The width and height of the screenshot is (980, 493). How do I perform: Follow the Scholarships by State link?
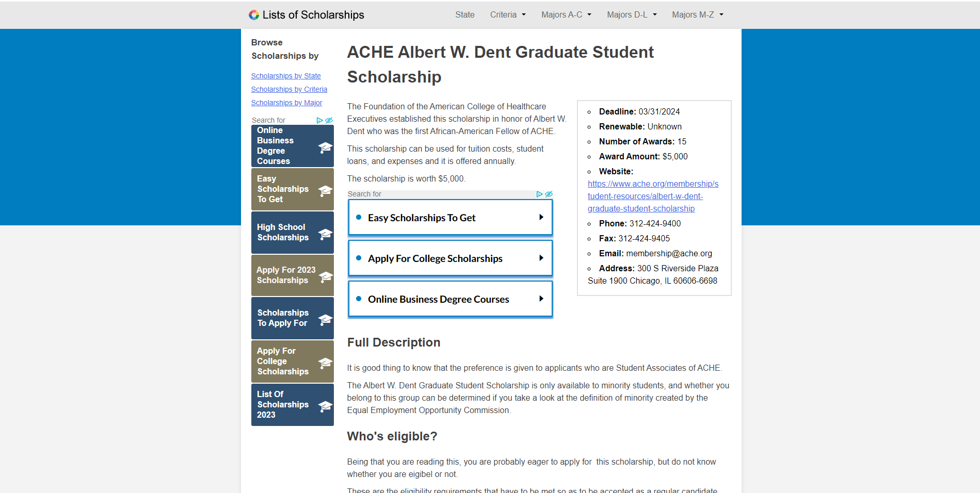pyautogui.click(x=286, y=76)
